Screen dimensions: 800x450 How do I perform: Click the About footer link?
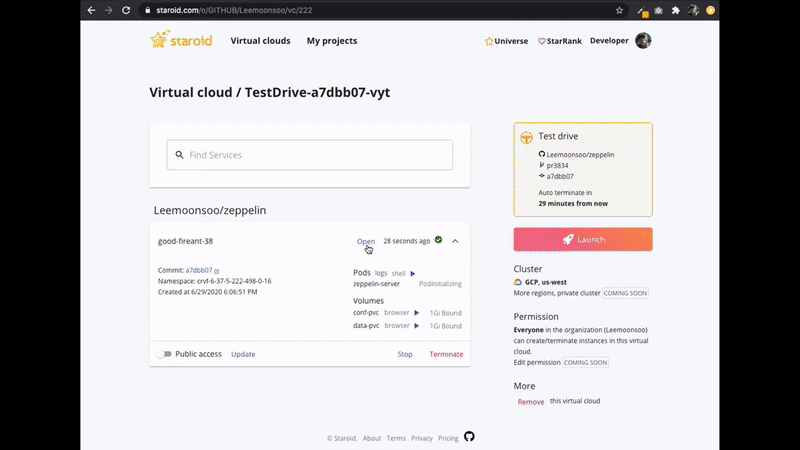[372, 438]
